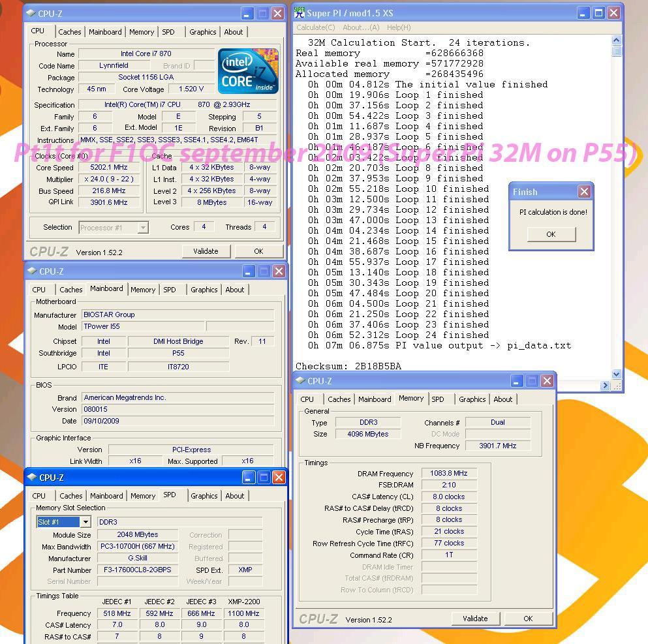
Task: Click the Southbridge P55 field
Action: (178, 353)
